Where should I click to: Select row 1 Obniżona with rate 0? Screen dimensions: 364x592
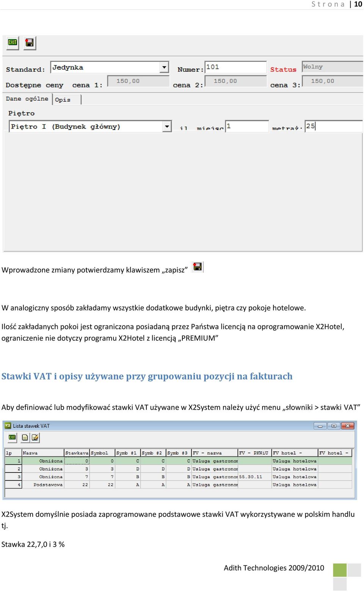(x=178, y=461)
